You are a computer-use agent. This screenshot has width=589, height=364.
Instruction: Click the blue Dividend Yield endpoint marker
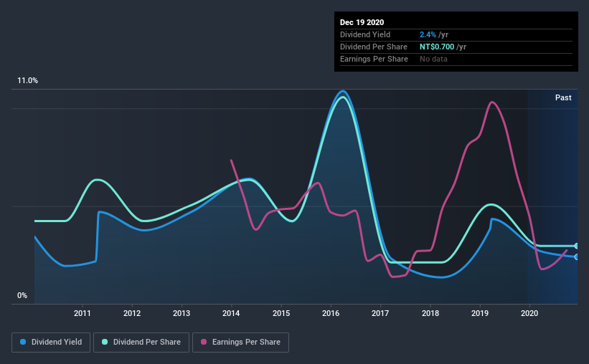point(577,257)
